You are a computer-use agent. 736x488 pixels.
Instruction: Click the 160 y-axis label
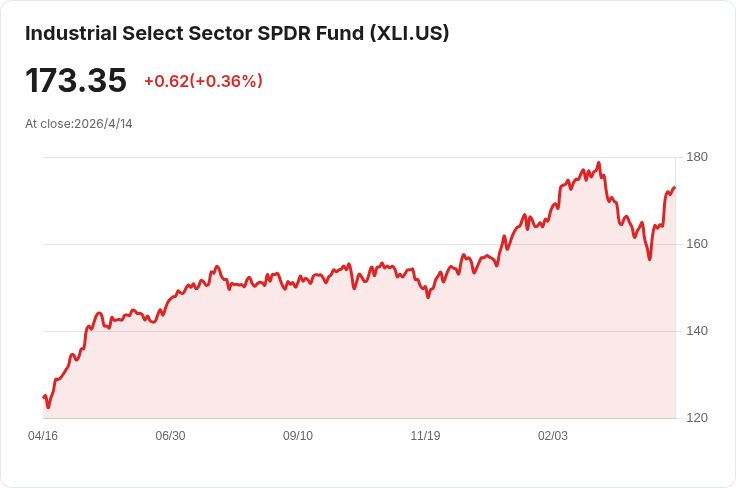(x=697, y=244)
